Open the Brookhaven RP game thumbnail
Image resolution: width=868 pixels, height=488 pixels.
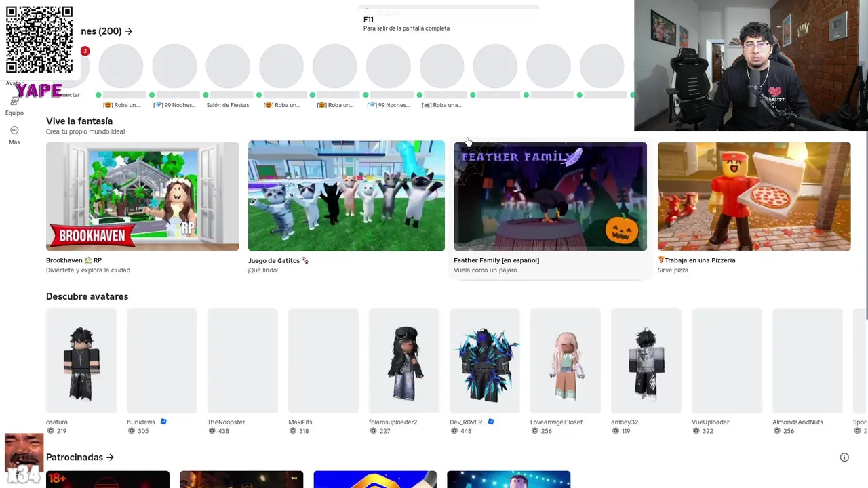(142, 197)
